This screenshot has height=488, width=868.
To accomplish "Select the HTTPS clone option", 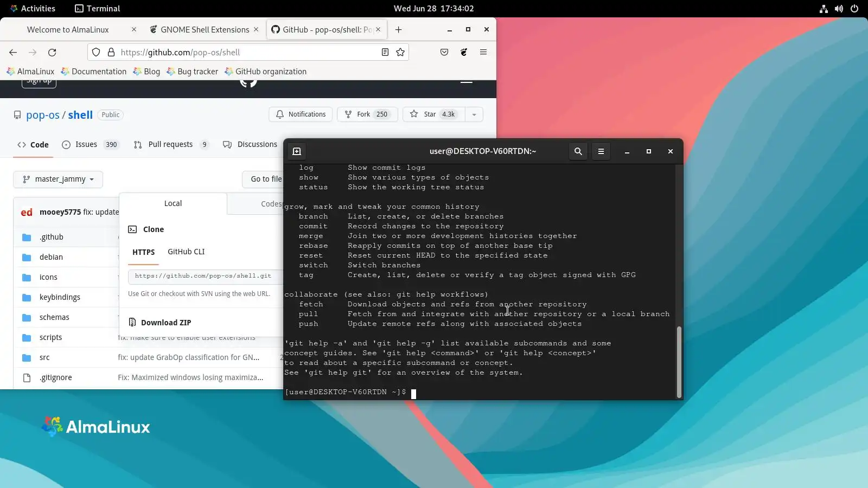I will [x=143, y=252].
